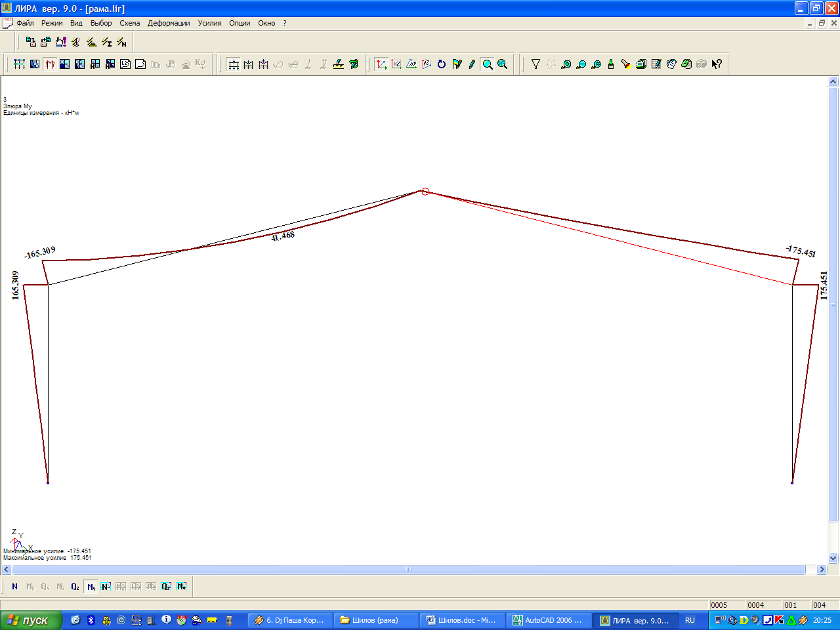Open the Режим menu

click(x=52, y=23)
